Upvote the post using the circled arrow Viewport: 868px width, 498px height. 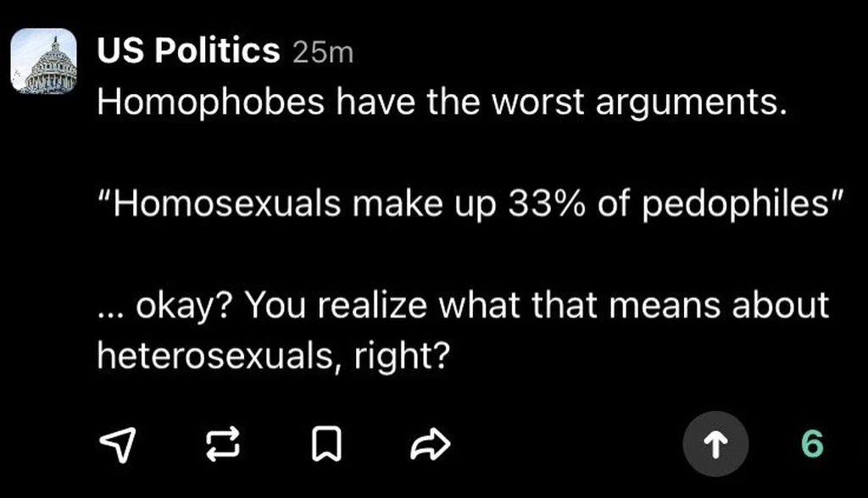coord(715,443)
